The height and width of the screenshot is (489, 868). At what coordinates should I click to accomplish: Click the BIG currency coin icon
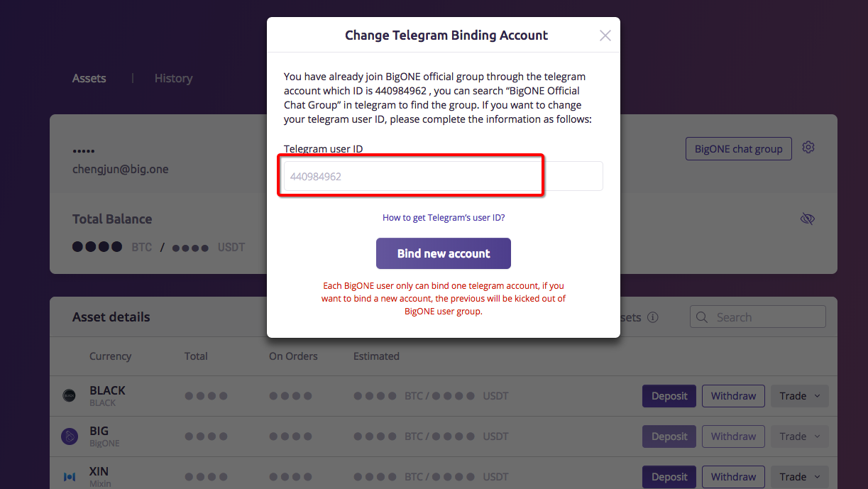(x=70, y=436)
